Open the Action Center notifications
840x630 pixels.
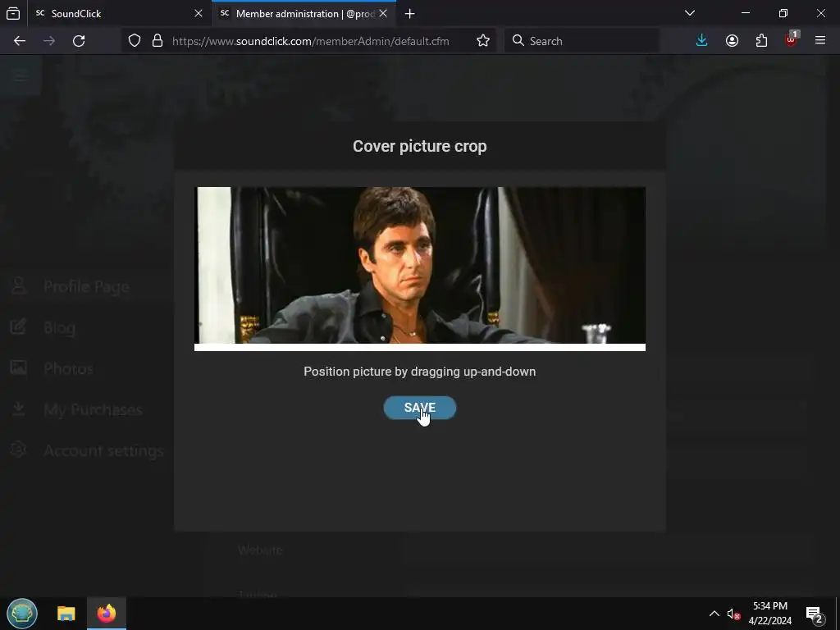click(815, 614)
